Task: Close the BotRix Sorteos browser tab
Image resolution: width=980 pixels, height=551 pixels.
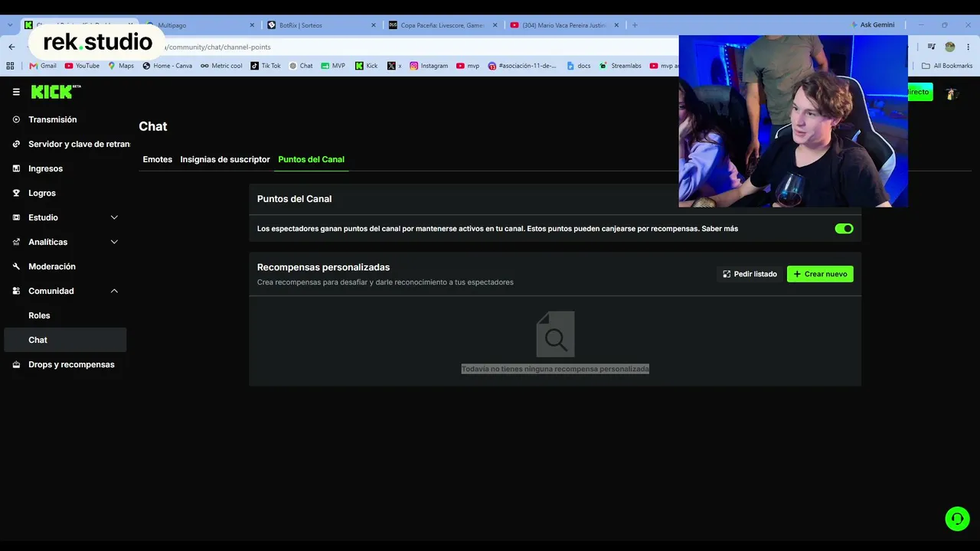Action: coord(374,25)
